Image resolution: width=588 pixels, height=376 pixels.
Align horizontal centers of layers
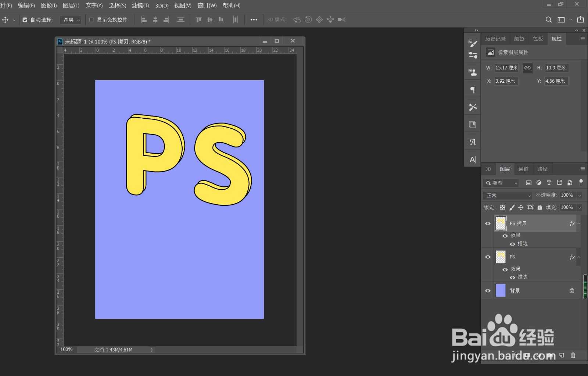[155, 20]
